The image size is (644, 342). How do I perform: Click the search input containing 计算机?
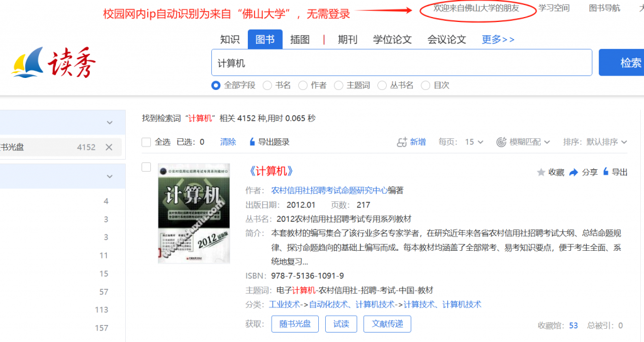pos(402,62)
